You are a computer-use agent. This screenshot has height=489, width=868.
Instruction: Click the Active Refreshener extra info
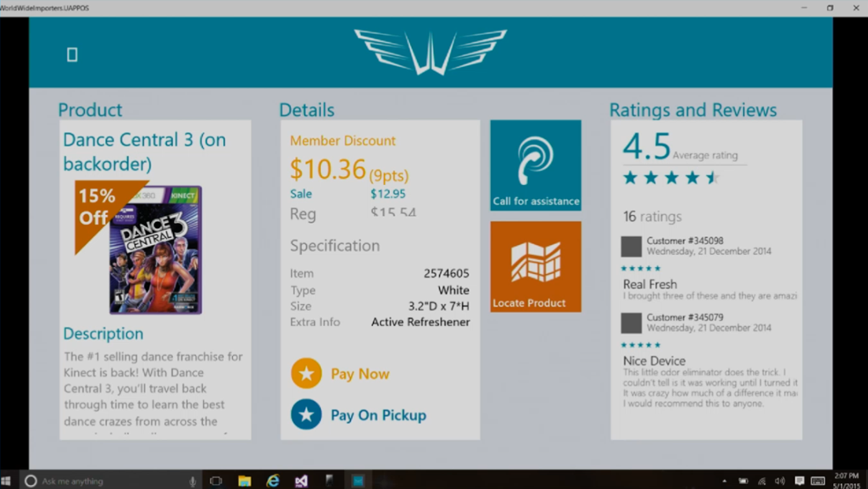[x=420, y=322]
